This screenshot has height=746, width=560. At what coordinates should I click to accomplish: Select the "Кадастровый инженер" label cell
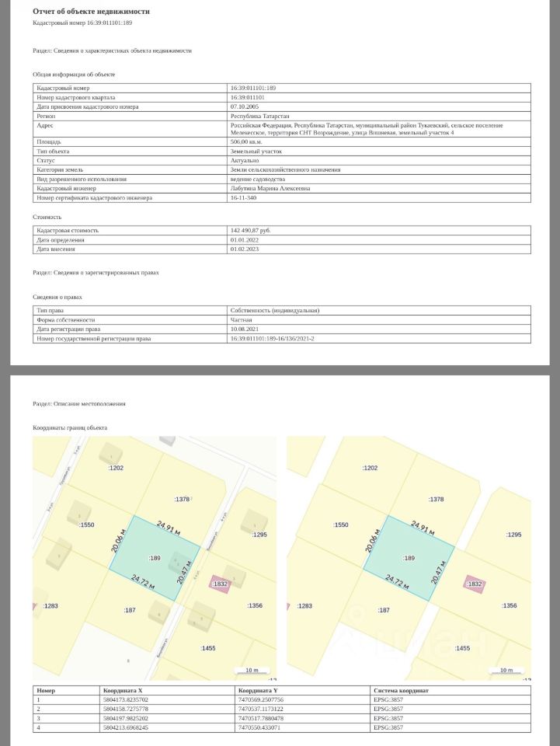[130, 188]
